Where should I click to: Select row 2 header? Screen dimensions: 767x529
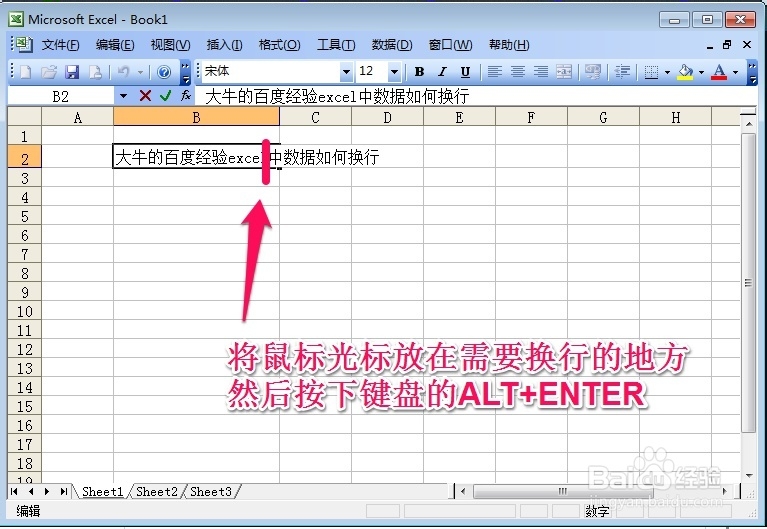[24, 158]
